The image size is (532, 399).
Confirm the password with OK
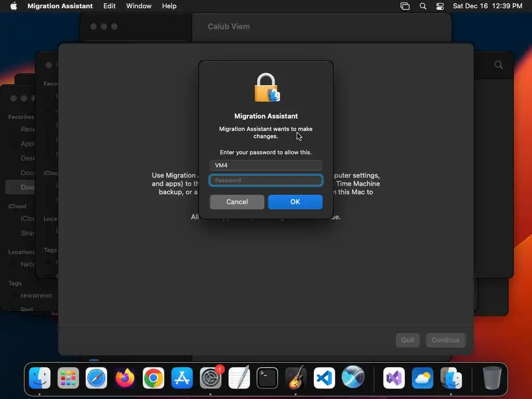click(295, 202)
